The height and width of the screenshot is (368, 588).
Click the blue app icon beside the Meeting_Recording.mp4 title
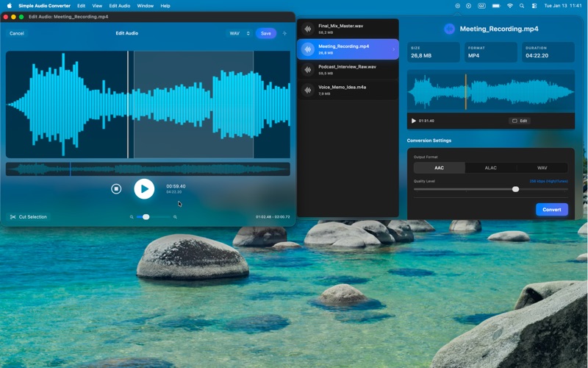pos(449,29)
